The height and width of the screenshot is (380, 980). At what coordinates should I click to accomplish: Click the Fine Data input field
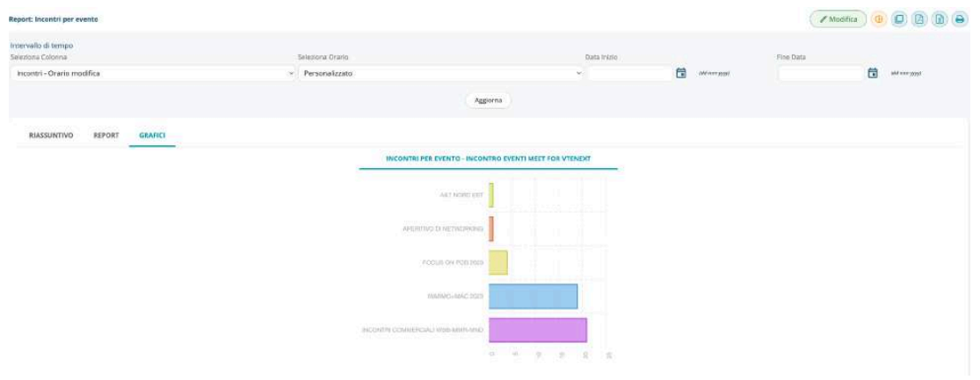821,73
